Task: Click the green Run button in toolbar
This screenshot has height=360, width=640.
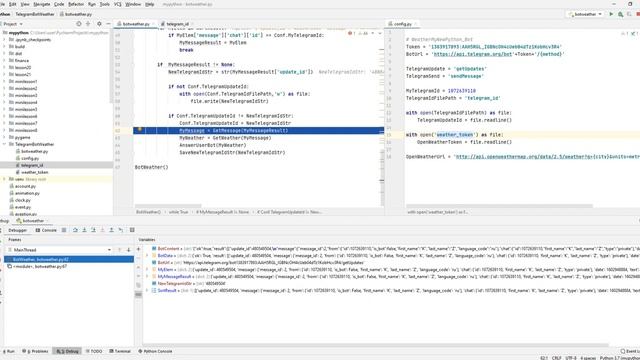Action: click(x=611, y=14)
